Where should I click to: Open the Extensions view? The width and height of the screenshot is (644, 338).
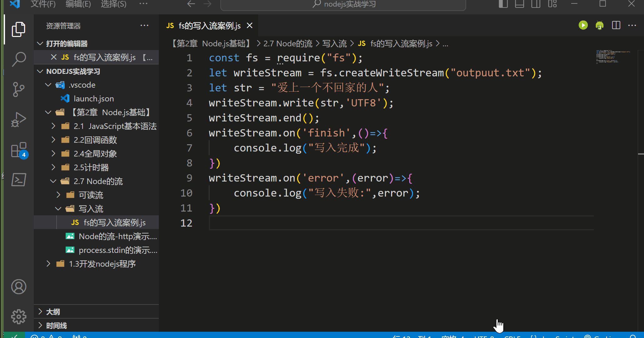tap(19, 150)
